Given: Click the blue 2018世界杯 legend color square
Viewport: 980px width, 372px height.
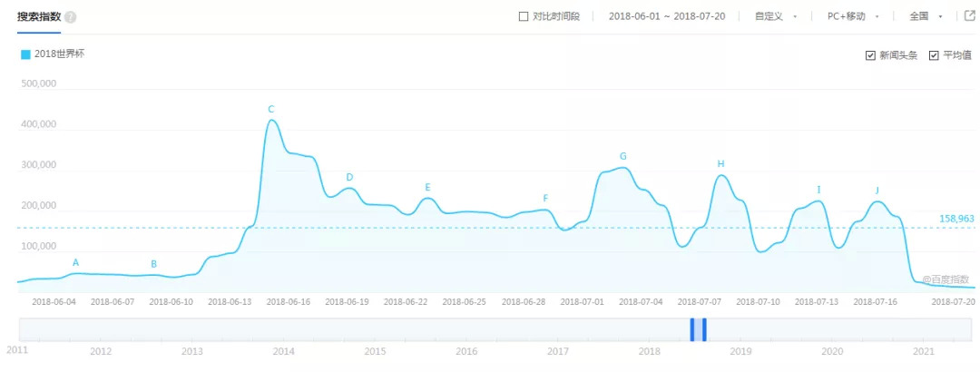Looking at the screenshot, I should [x=25, y=54].
